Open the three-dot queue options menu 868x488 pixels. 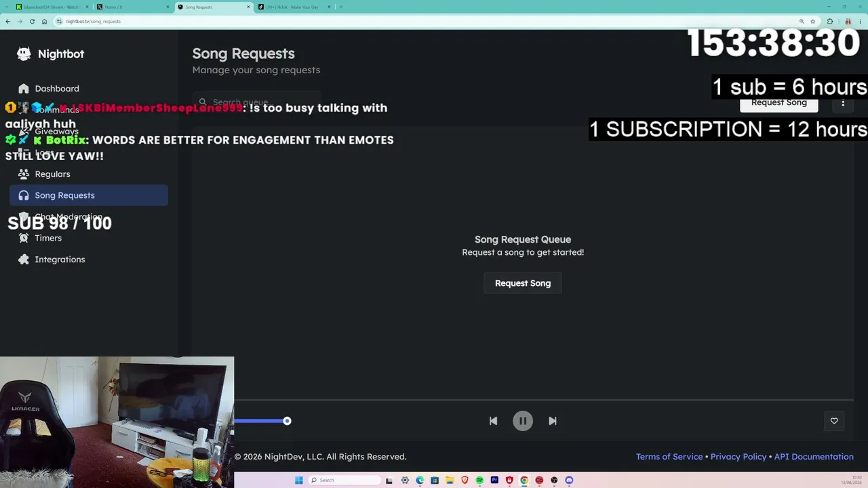tap(843, 103)
